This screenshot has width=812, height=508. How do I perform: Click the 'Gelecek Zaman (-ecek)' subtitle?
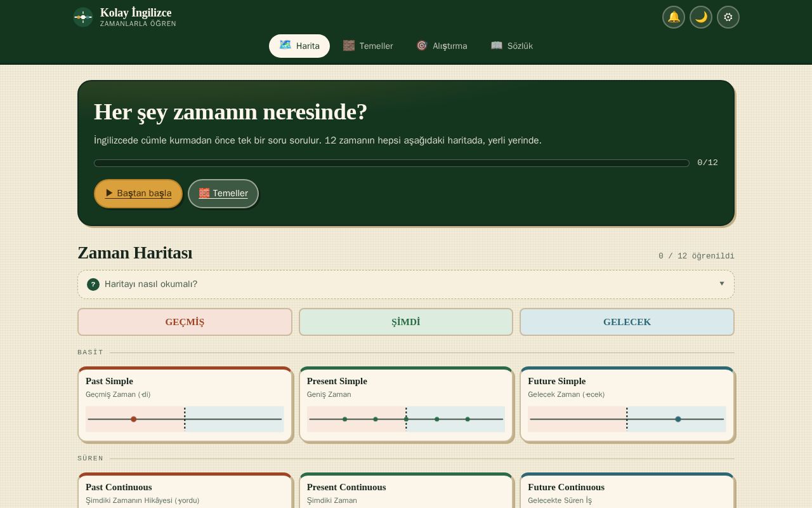pyautogui.click(x=566, y=394)
